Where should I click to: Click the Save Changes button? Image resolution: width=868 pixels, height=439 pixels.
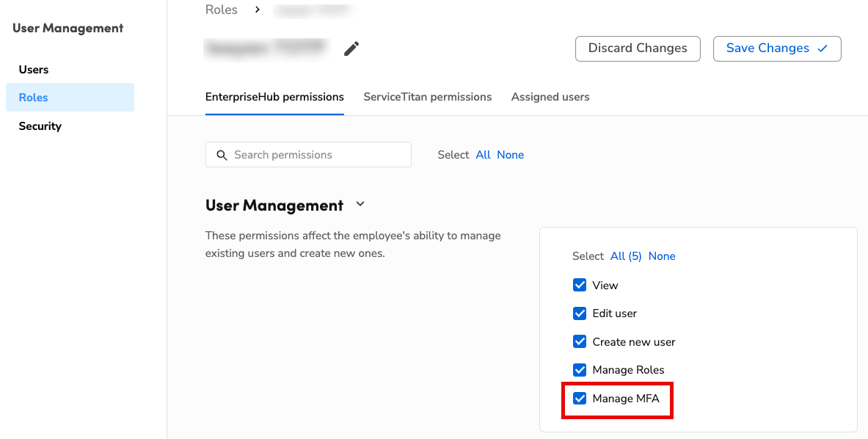click(777, 48)
